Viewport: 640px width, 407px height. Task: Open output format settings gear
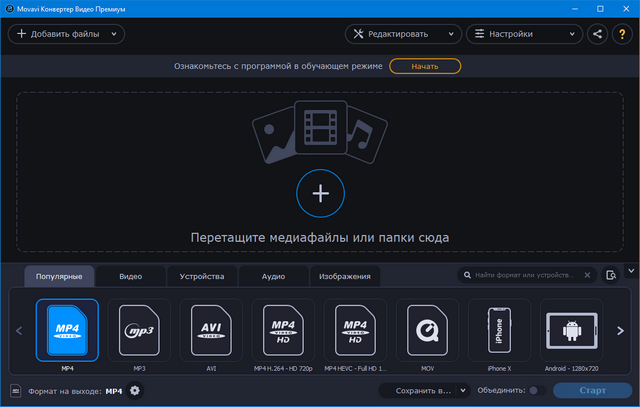(135, 390)
